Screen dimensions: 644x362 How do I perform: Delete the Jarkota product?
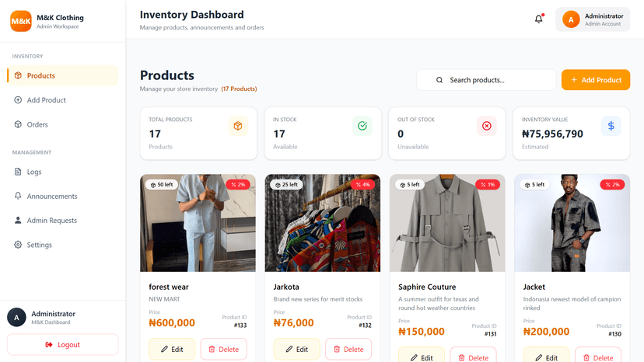click(348, 350)
